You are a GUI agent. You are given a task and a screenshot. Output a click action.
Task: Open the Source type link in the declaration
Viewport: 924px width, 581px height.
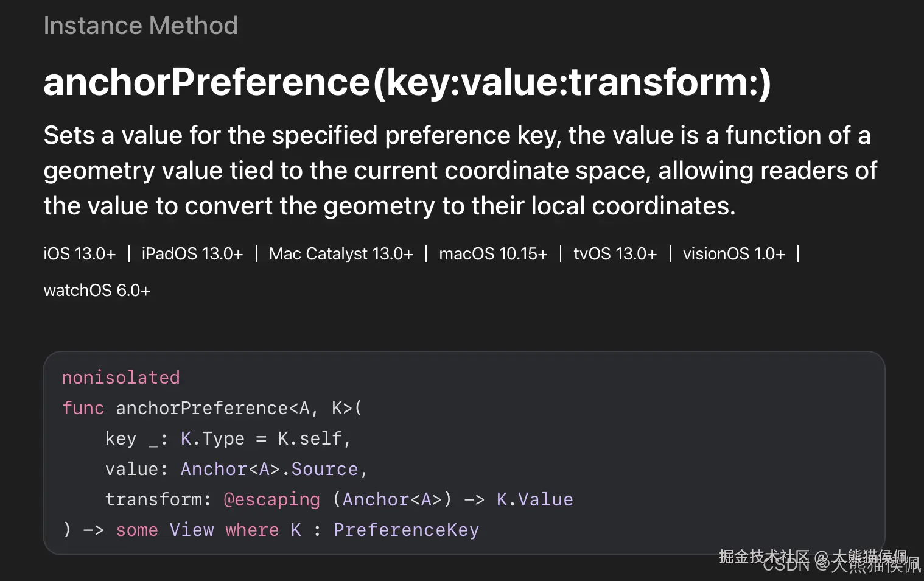tap(324, 470)
